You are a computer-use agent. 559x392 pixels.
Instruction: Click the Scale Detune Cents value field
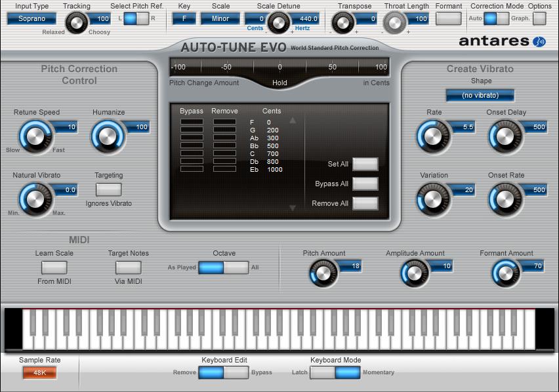pos(256,18)
